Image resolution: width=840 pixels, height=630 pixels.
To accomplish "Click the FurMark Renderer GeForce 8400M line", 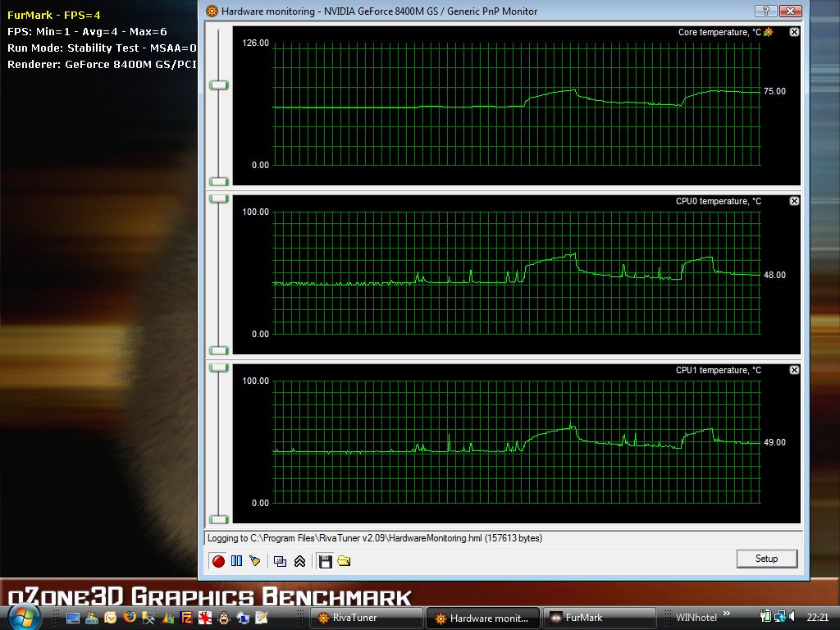I will 102,65.
